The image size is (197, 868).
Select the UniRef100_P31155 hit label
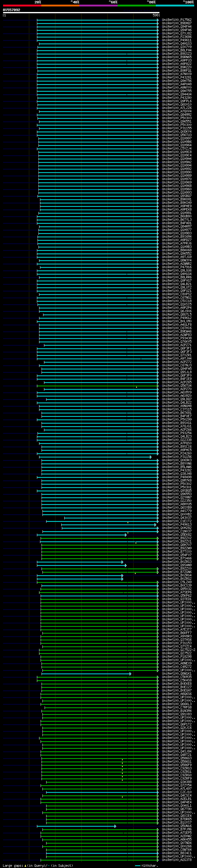[x=176, y=128]
